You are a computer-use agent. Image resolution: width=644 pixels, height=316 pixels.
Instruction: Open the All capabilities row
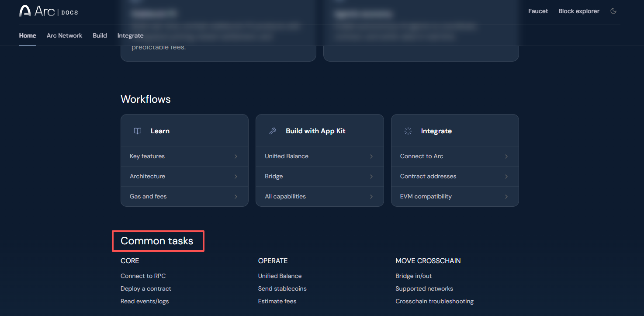click(x=320, y=196)
